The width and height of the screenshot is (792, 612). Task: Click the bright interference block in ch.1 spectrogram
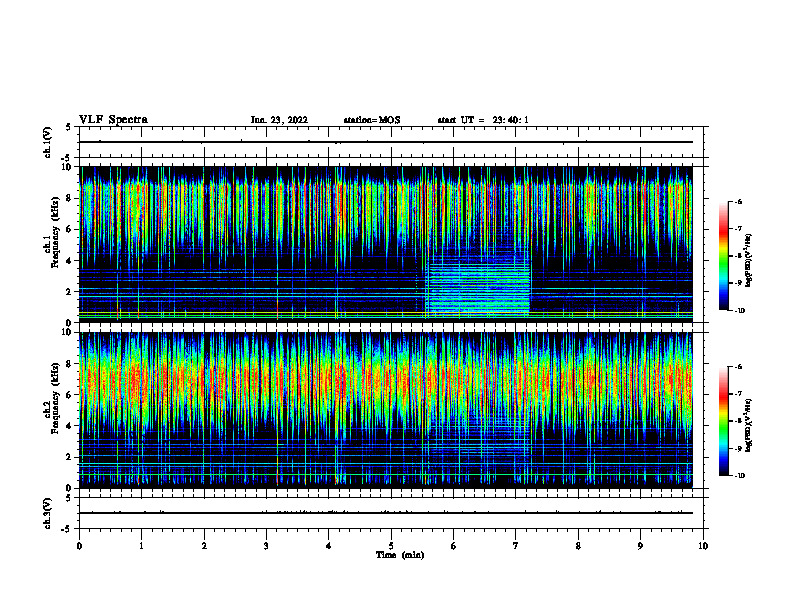pyautogui.click(x=478, y=287)
